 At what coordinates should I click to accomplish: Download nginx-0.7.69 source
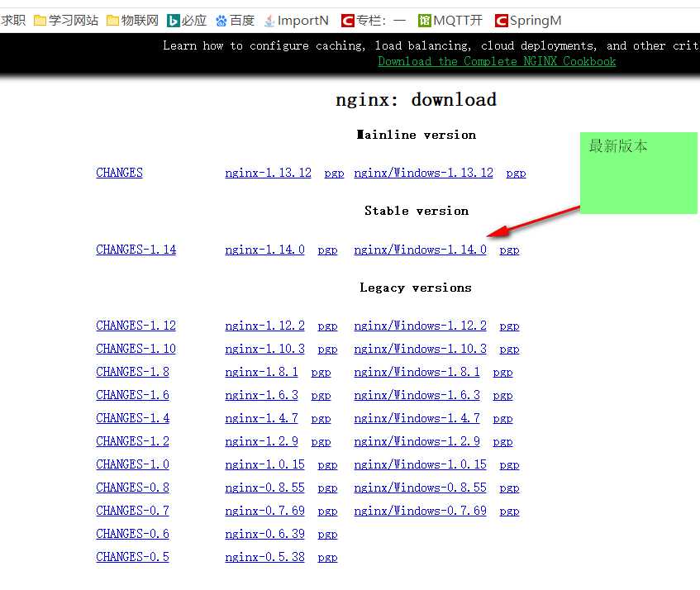[264, 511]
